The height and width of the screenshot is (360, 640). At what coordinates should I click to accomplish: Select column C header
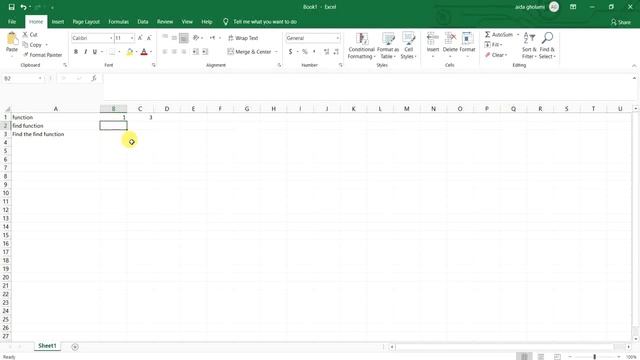point(140,109)
